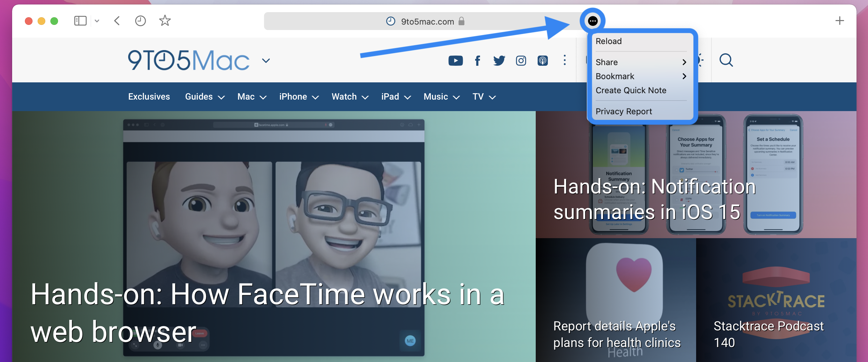
Task: Click the green full-screen window button
Action: point(54,21)
